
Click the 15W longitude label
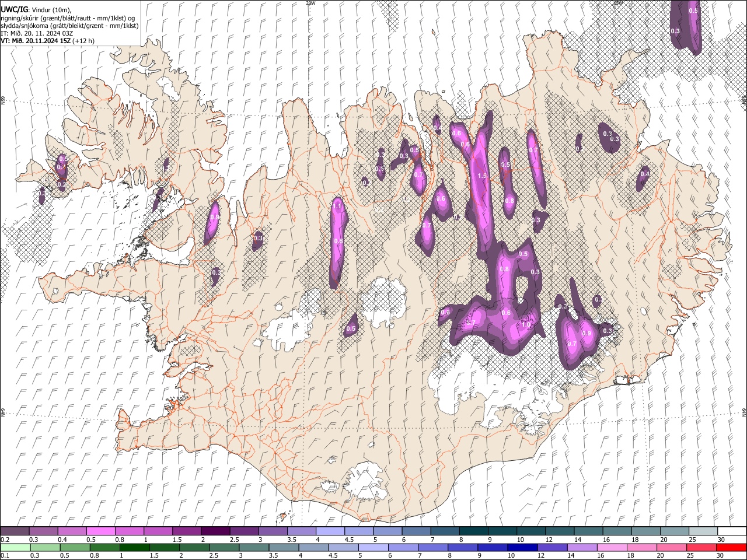pos(618,3)
